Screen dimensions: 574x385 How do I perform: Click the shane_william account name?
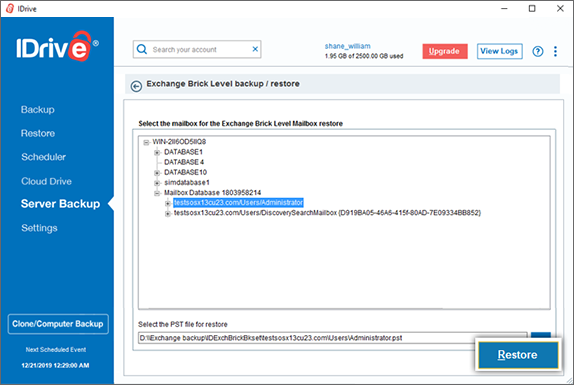click(347, 46)
